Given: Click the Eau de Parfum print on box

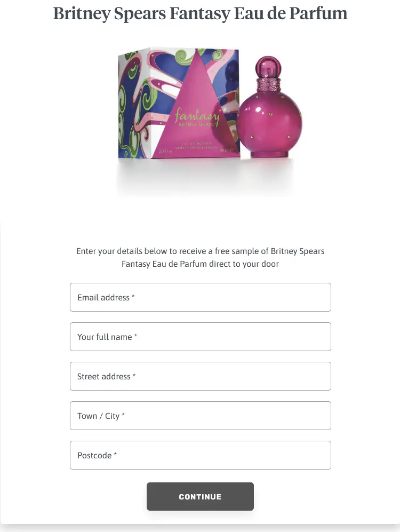Looking at the screenshot, I should click(x=197, y=144).
